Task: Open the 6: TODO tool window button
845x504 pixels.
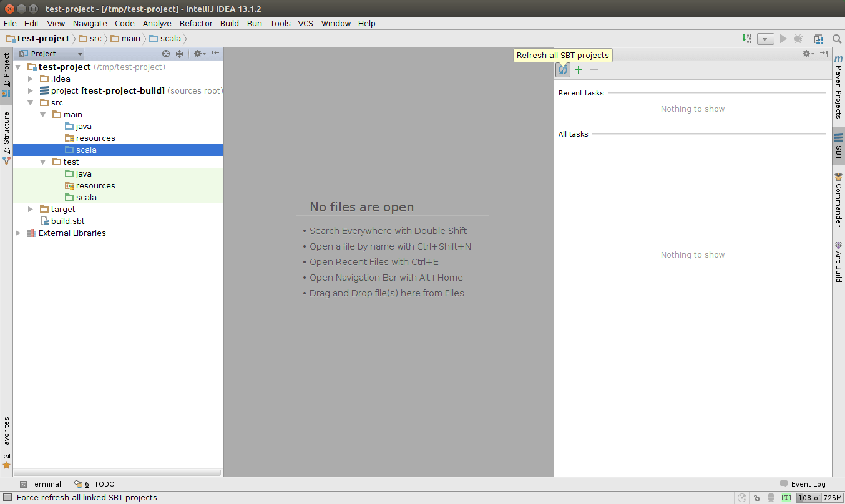Action: click(x=94, y=484)
